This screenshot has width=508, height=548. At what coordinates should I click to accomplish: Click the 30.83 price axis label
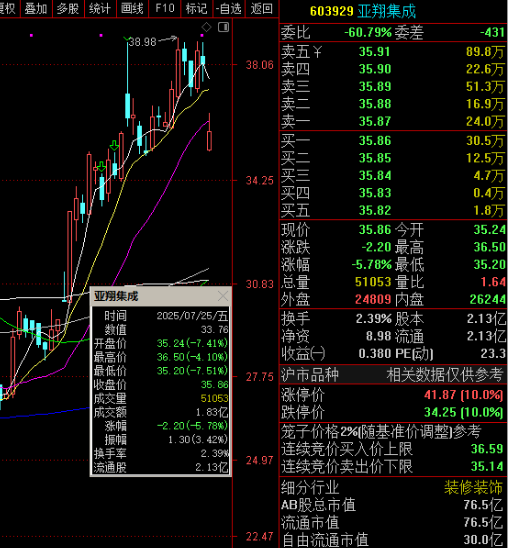[260, 284]
